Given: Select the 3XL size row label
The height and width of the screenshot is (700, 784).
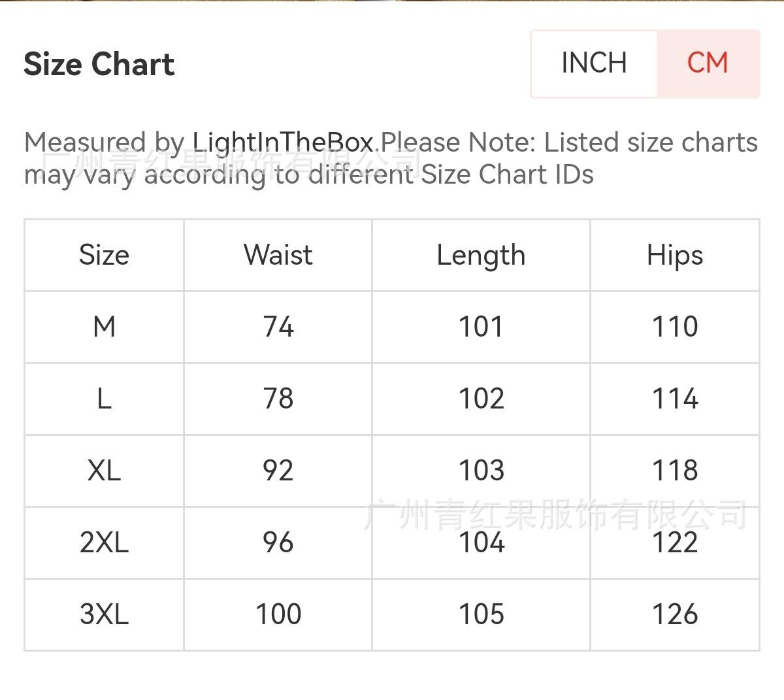Looking at the screenshot, I should pos(105,614).
